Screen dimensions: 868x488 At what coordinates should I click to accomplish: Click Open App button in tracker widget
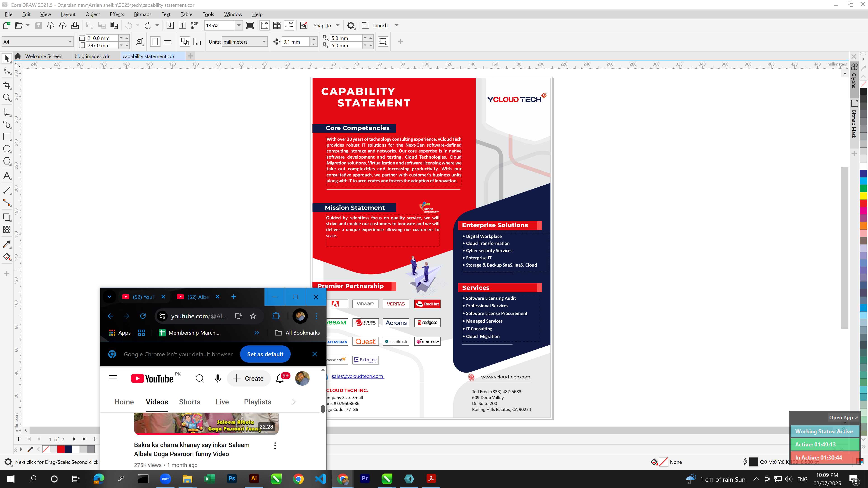(843, 418)
